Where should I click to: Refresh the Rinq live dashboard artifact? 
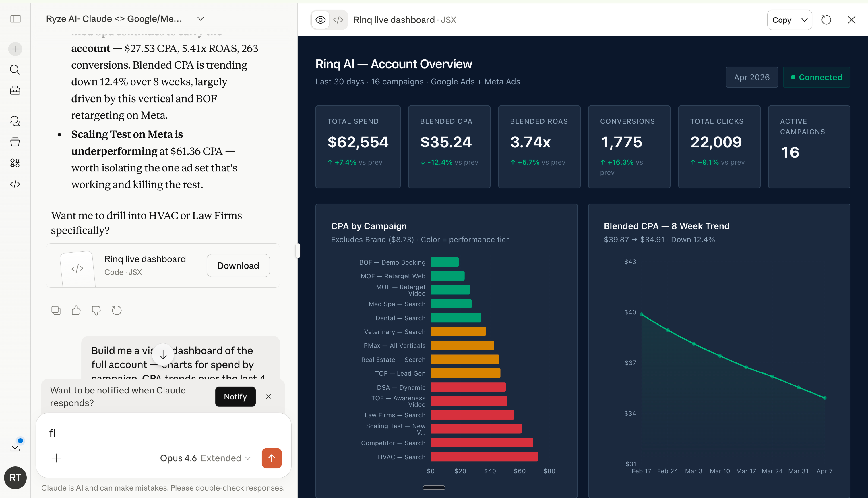pyautogui.click(x=826, y=20)
